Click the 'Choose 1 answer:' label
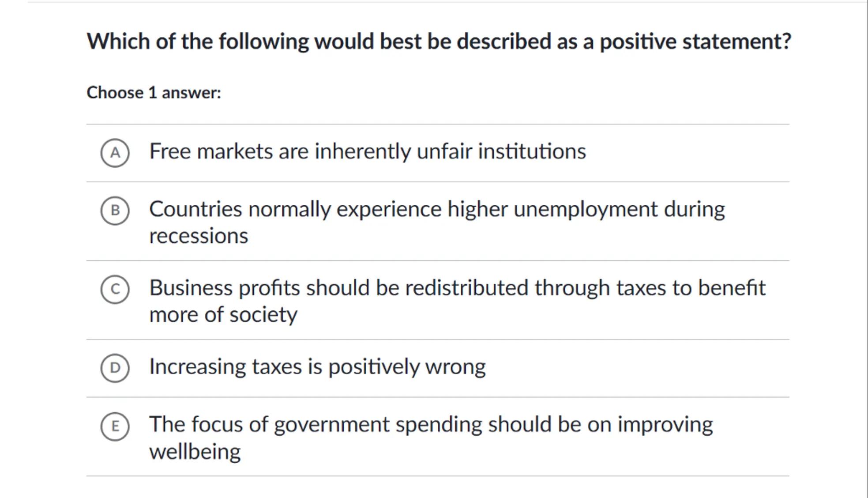The width and height of the screenshot is (868, 498). pyautogui.click(x=154, y=93)
